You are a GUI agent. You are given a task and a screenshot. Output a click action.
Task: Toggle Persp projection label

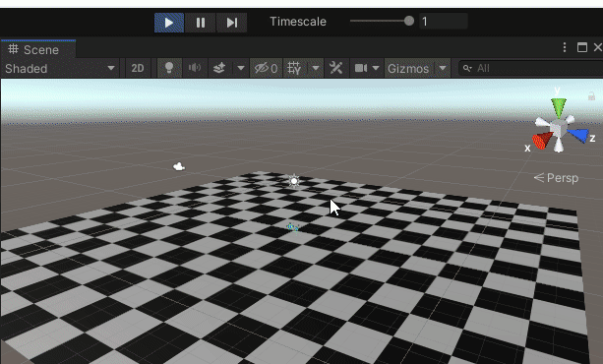pyautogui.click(x=556, y=178)
